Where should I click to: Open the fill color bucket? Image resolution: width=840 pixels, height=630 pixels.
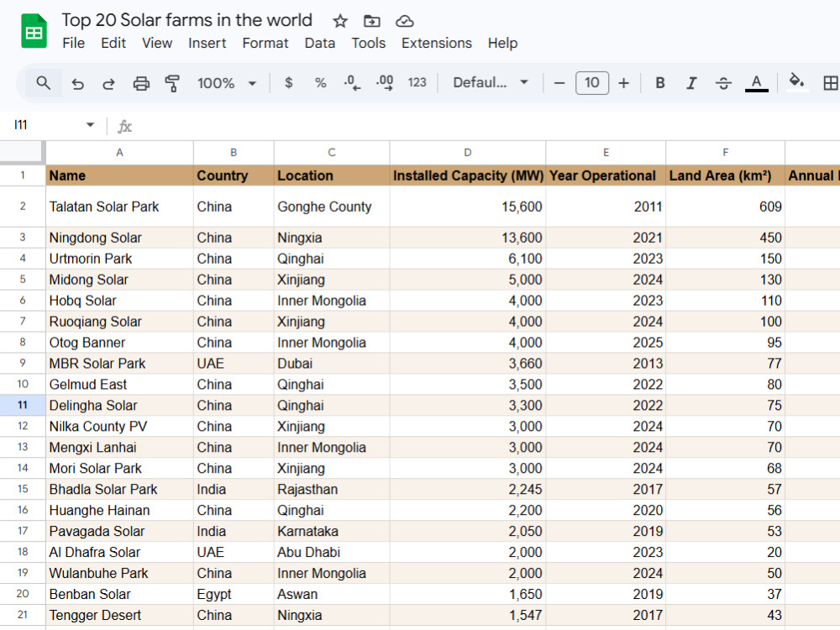coord(796,82)
